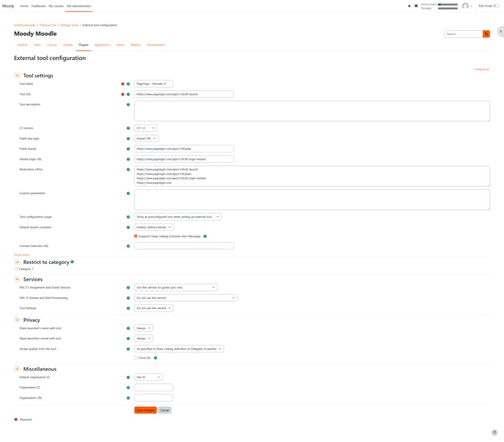This screenshot has width=504, height=442.
Task: Collapse the Tool settings section
Action: (18, 75)
